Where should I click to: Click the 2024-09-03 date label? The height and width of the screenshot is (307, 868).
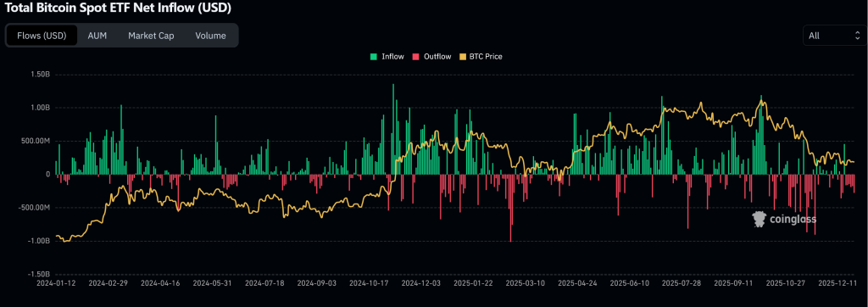tap(316, 282)
